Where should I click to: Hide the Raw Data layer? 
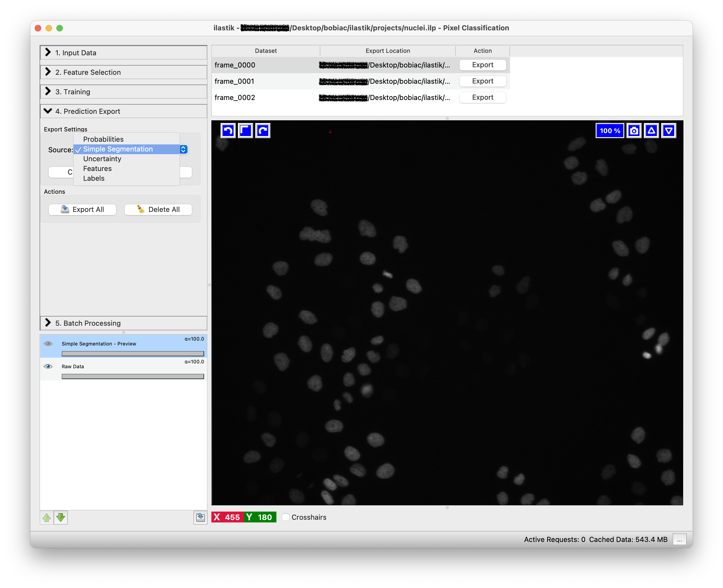point(48,366)
